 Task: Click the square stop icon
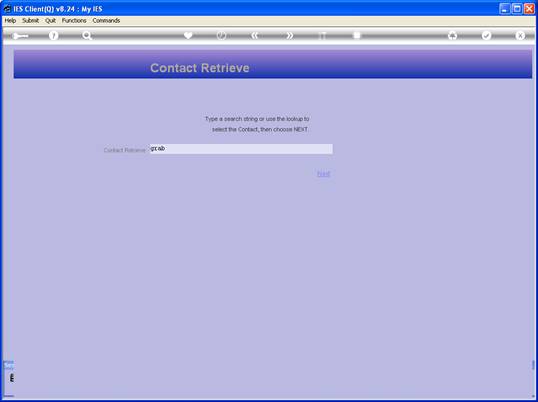(x=357, y=36)
